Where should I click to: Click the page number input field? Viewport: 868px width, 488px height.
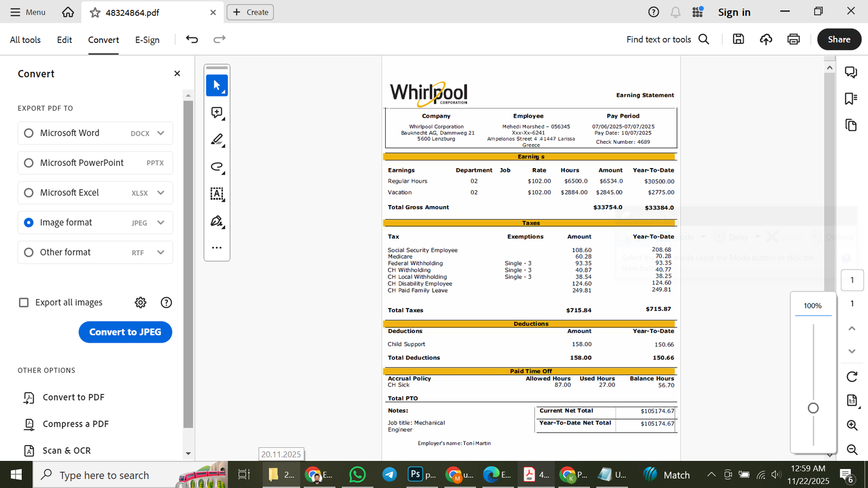pyautogui.click(x=852, y=280)
